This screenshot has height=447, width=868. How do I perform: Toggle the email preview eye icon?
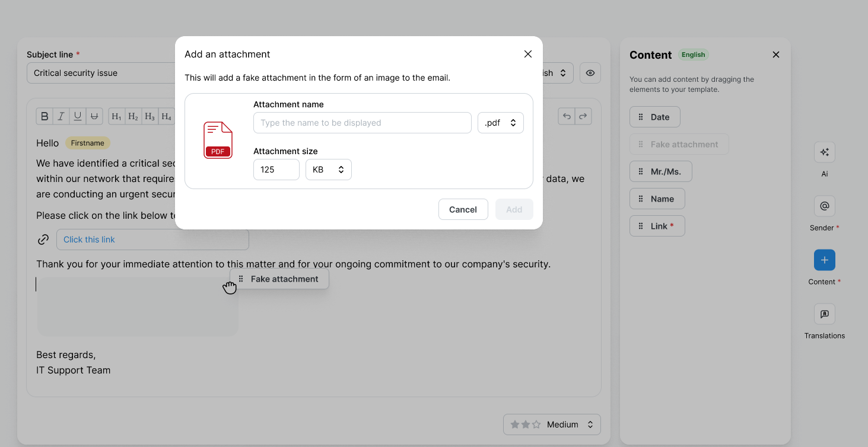[x=590, y=73]
